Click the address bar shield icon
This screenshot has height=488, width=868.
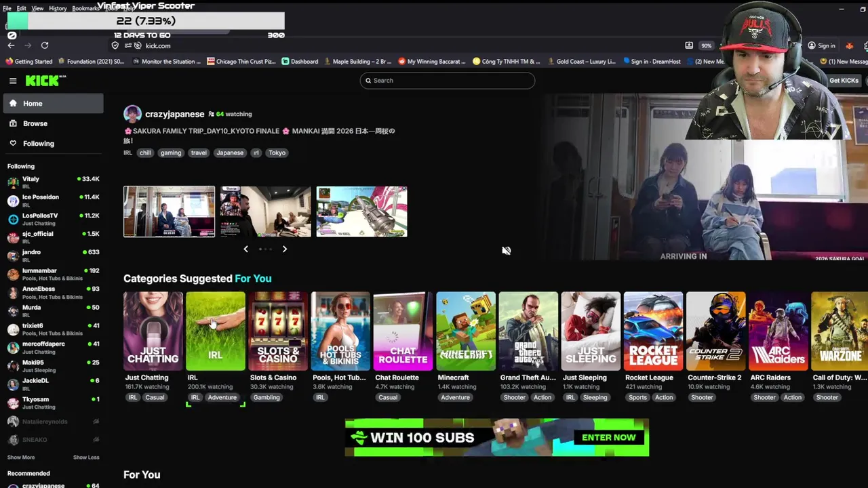pyautogui.click(x=115, y=45)
